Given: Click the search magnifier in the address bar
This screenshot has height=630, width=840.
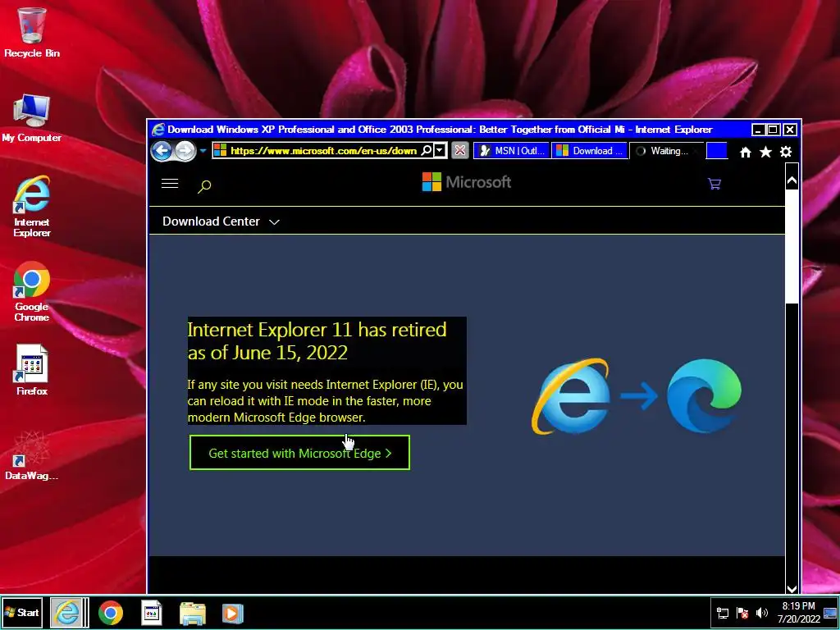Looking at the screenshot, I should (427, 151).
